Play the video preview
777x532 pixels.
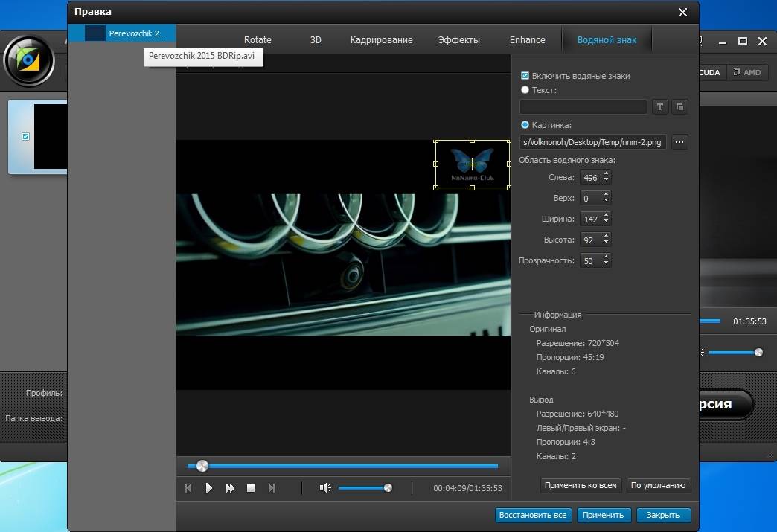tap(208, 488)
